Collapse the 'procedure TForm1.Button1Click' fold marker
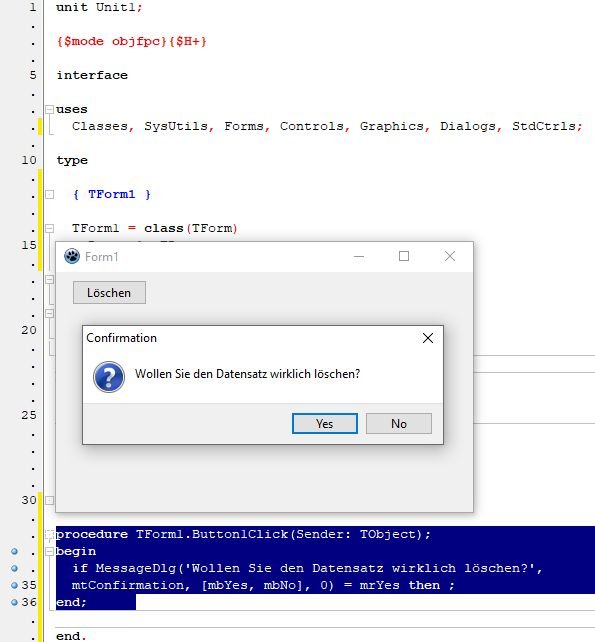 (50, 534)
